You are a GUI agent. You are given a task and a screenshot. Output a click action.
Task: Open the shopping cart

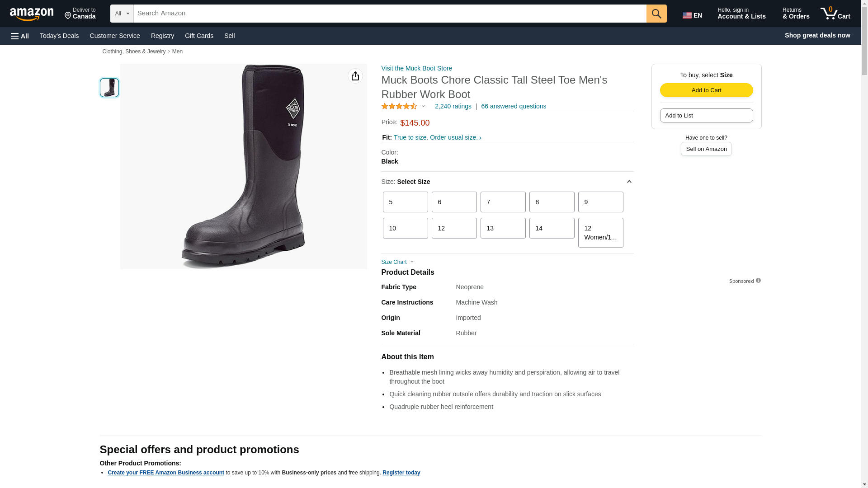(x=835, y=14)
